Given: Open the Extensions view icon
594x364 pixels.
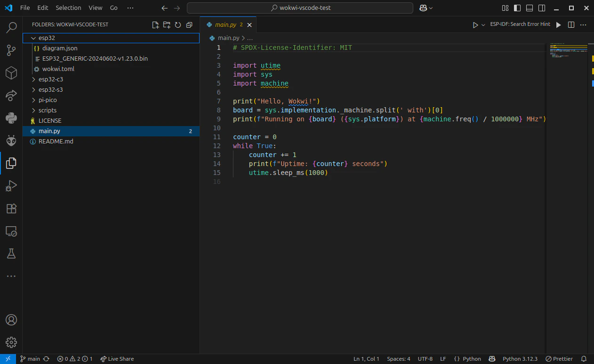Looking at the screenshot, I should tap(11, 208).
